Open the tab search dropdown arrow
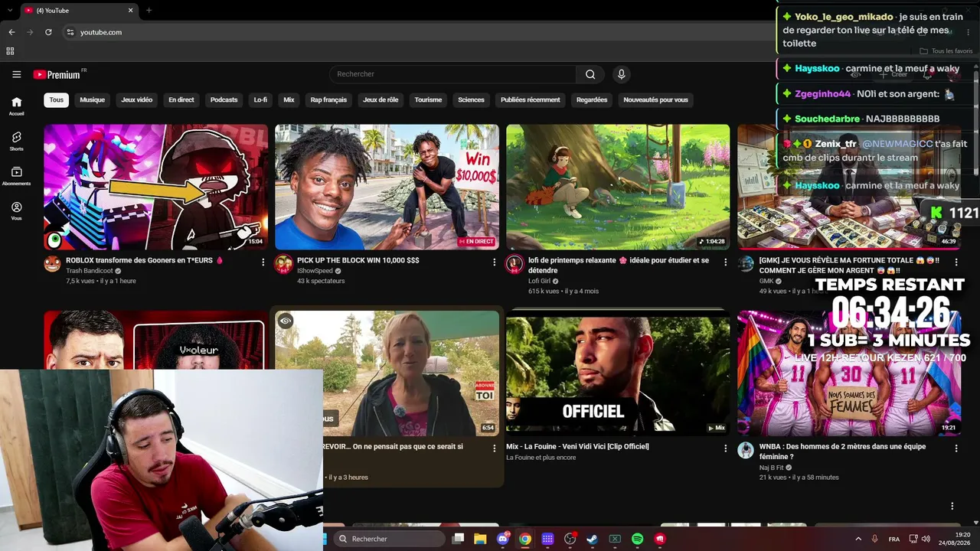The image size is (980, 551). coord(10,10)
